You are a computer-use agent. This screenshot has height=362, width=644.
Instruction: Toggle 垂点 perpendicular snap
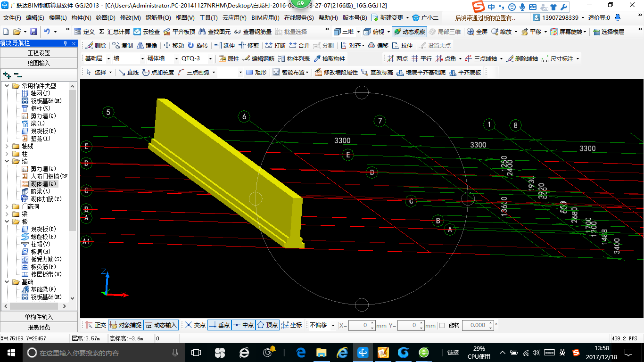coord(219,325)
